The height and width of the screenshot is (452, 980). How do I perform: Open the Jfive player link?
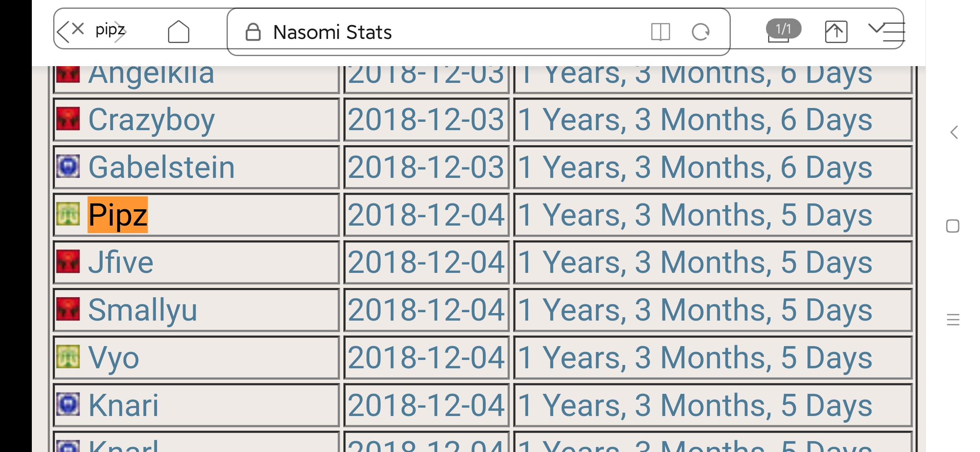click(121, 262)
